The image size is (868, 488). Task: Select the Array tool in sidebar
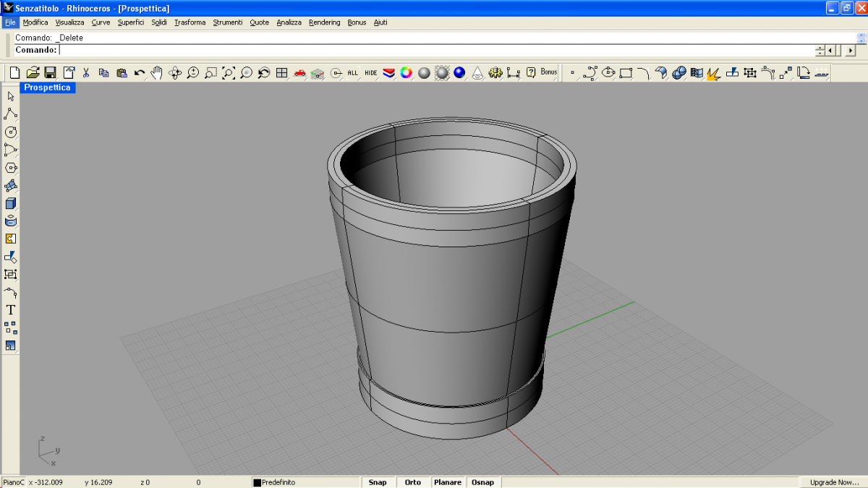click(11, 328)
